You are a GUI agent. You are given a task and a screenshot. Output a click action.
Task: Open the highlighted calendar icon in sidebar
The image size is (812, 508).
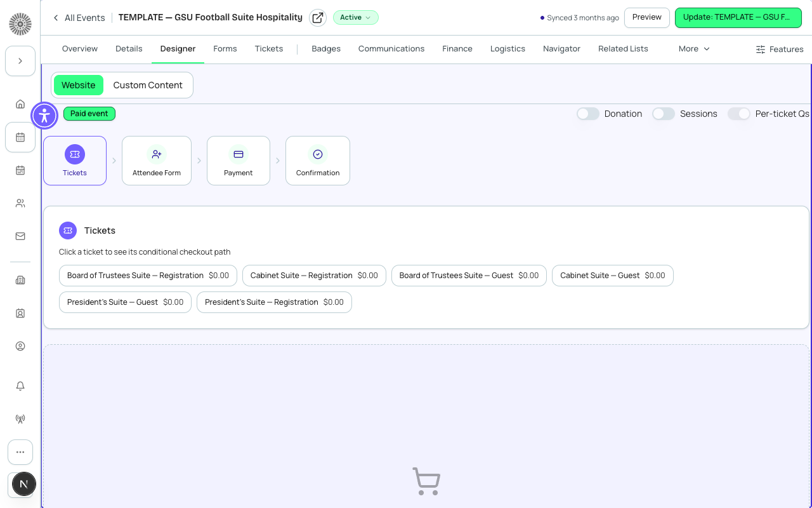tap(20, 137)
